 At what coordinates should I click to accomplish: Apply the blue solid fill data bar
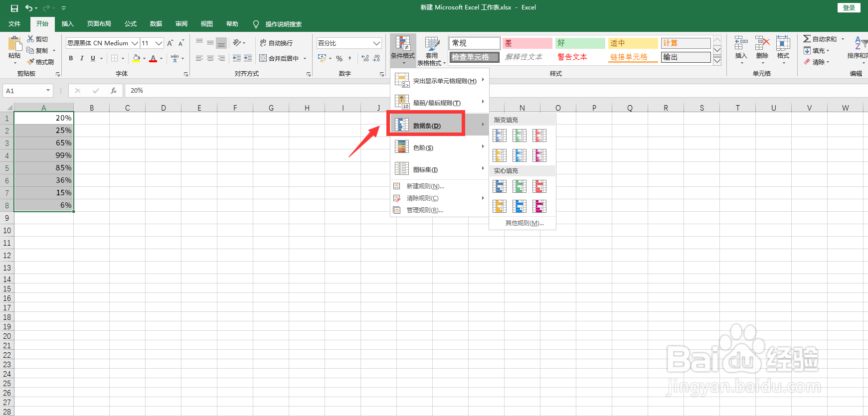[500, 186]
